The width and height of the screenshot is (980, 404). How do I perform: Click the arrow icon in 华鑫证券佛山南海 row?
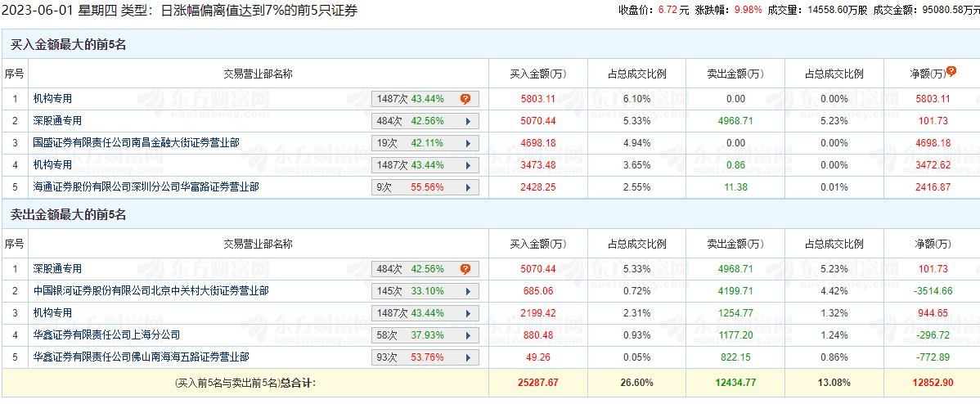(467, 357)
